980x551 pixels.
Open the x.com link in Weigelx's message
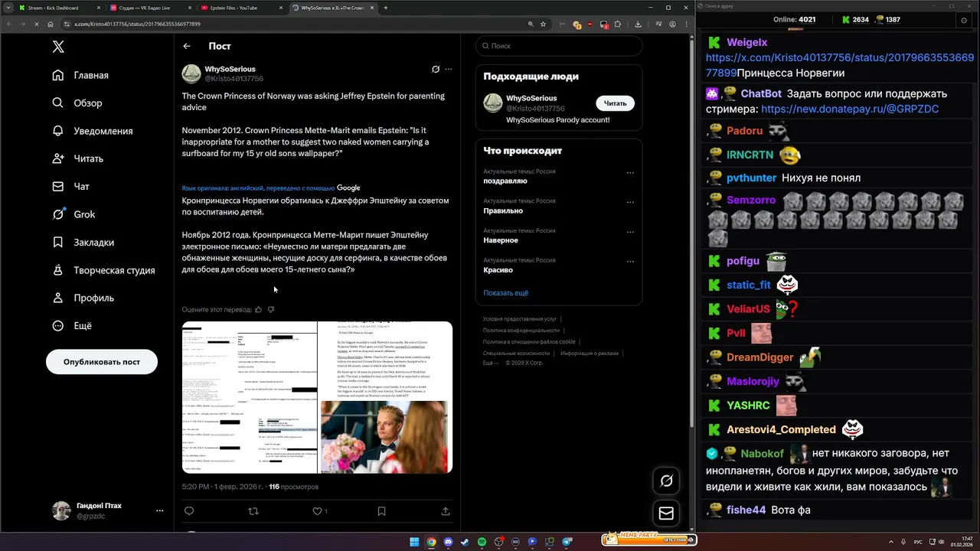[x=840, y=65]
